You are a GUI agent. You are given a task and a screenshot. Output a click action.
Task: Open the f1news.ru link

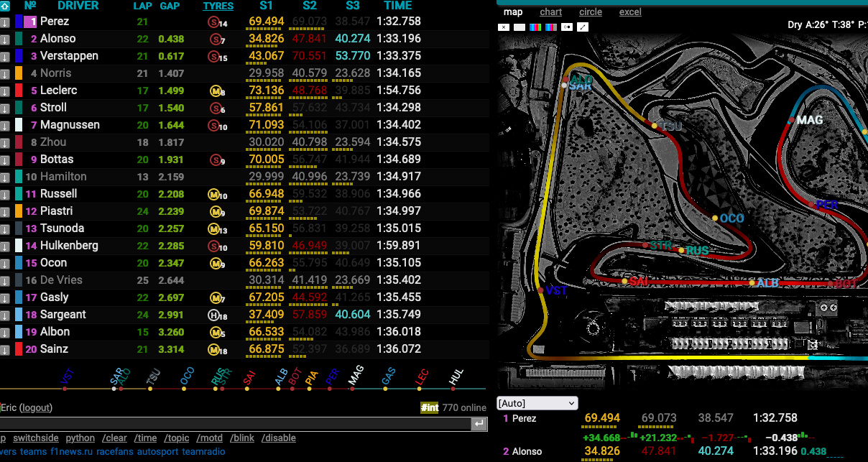[72, 452]
